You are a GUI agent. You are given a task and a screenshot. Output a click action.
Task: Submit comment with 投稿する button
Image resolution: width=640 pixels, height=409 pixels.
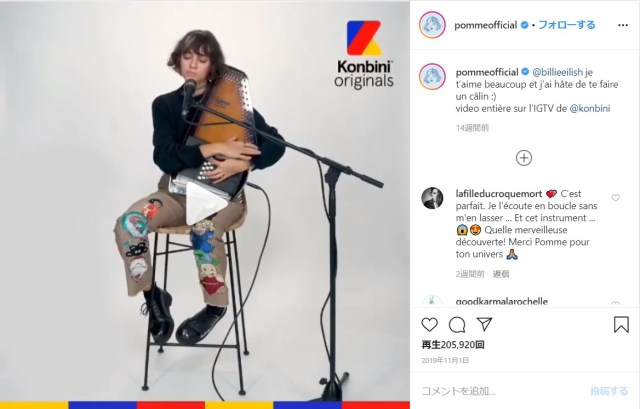pyautogui.click(x=608, y=391)
